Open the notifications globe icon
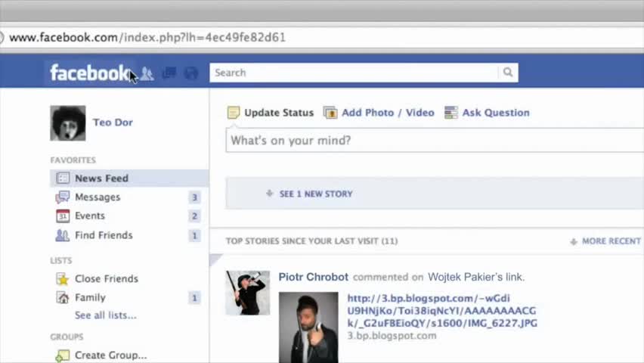The image size is (644, 363). pos(191,73)
